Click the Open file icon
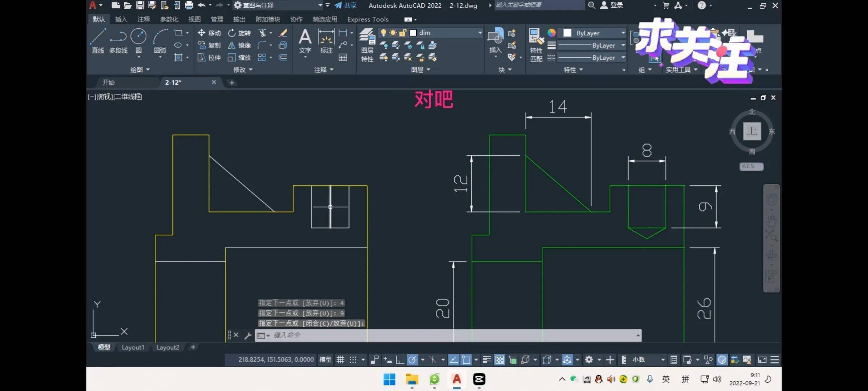 coord(128,5)
